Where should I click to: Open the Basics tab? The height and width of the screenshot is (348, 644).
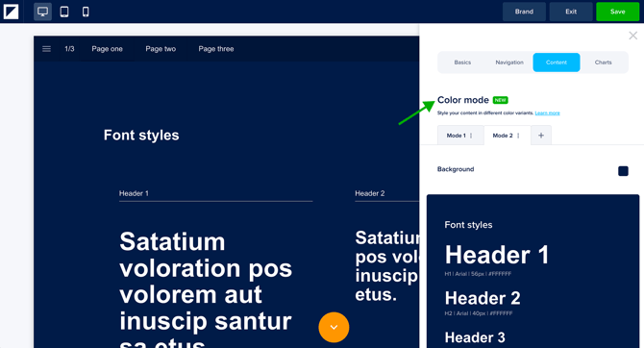462,62
